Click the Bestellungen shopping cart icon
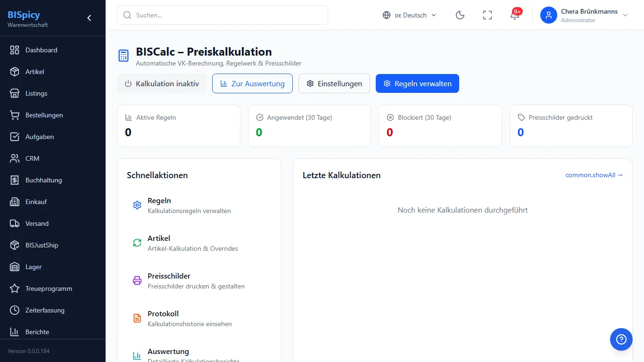Viewport: 644px width, 362px height. click(x=15, y=115)
